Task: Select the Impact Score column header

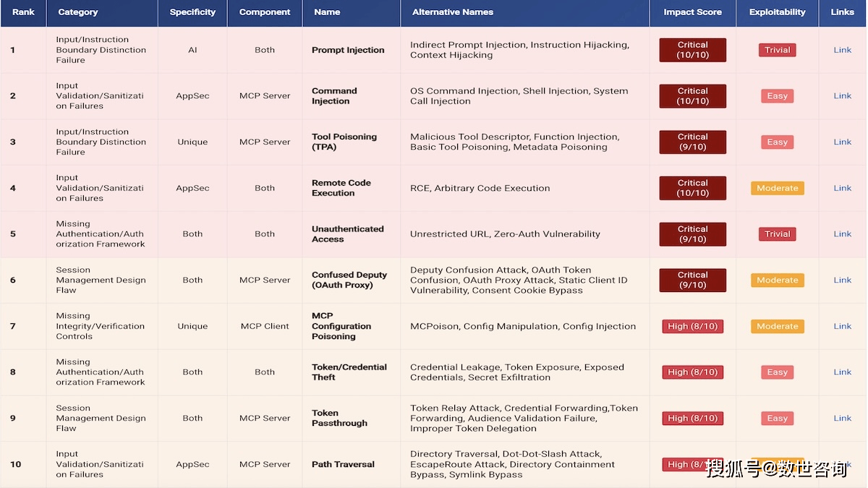Action: (692, 12)
